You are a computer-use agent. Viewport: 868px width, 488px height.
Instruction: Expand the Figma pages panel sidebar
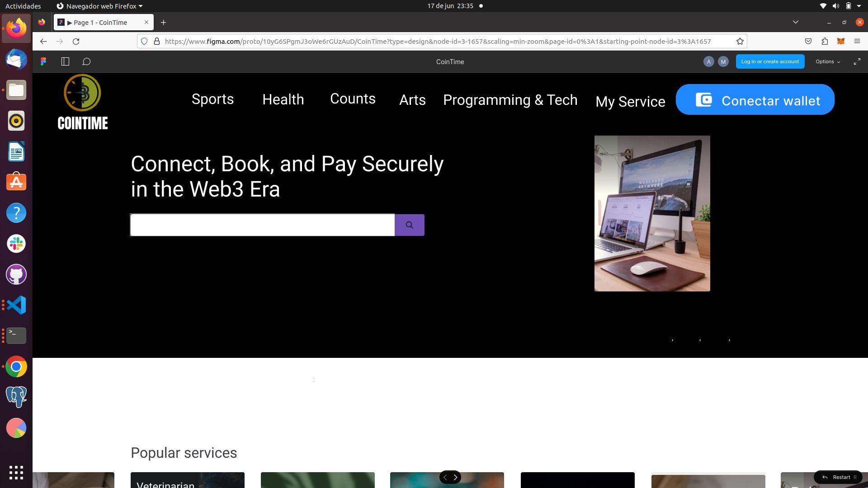pos(66,61)
